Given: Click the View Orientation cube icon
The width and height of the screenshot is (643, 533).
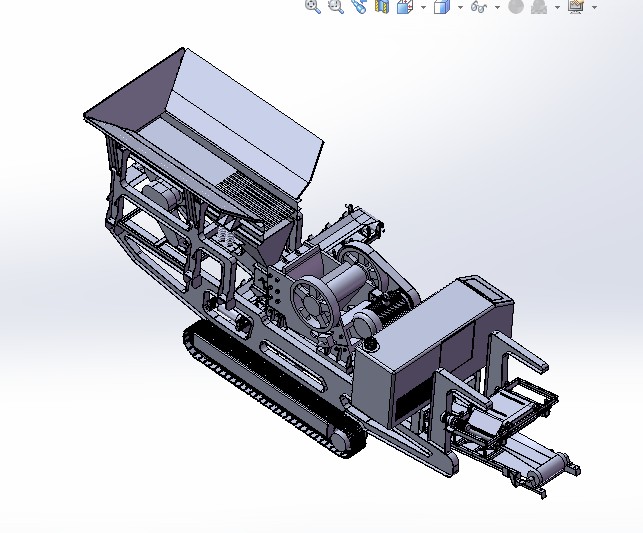Looking at the screenshot, I should click(x=405, y=6).
